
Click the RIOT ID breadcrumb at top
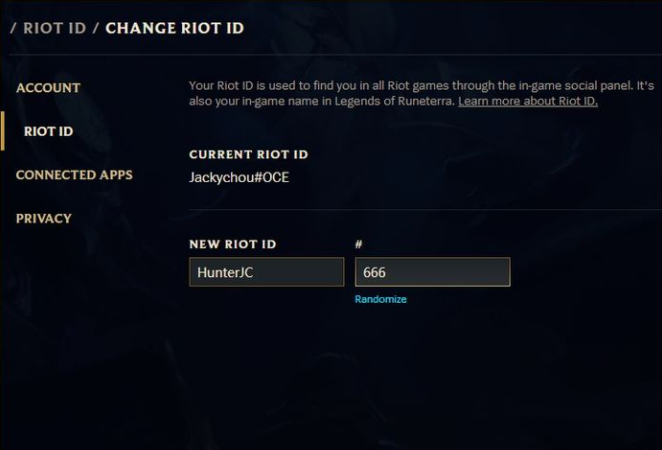coord(55,28)
